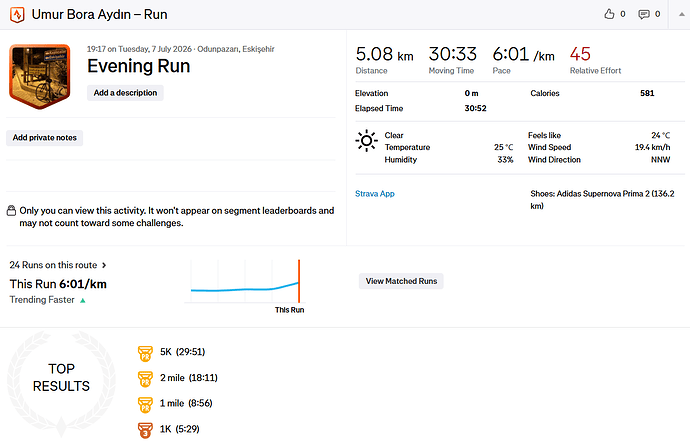Open the Strava App link

[374, 194]
